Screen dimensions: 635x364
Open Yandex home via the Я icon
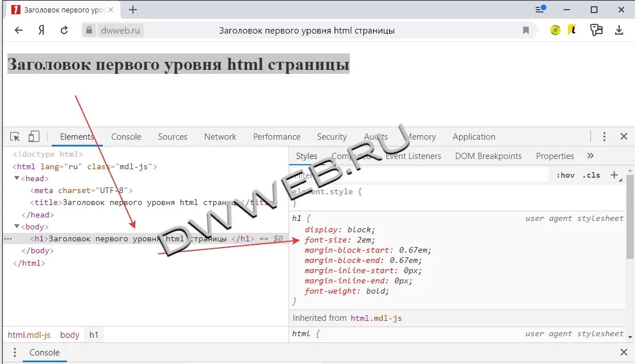pyautogui.click(x=41, y=30)
